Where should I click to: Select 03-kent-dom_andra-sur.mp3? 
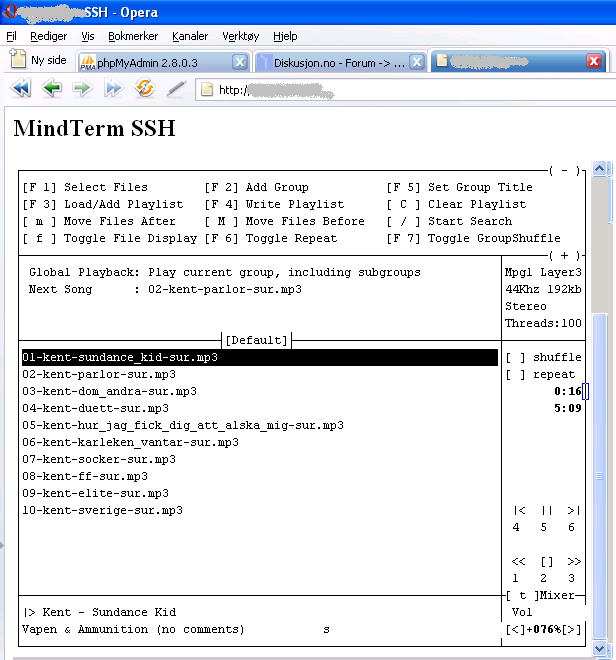click(109, 391)
